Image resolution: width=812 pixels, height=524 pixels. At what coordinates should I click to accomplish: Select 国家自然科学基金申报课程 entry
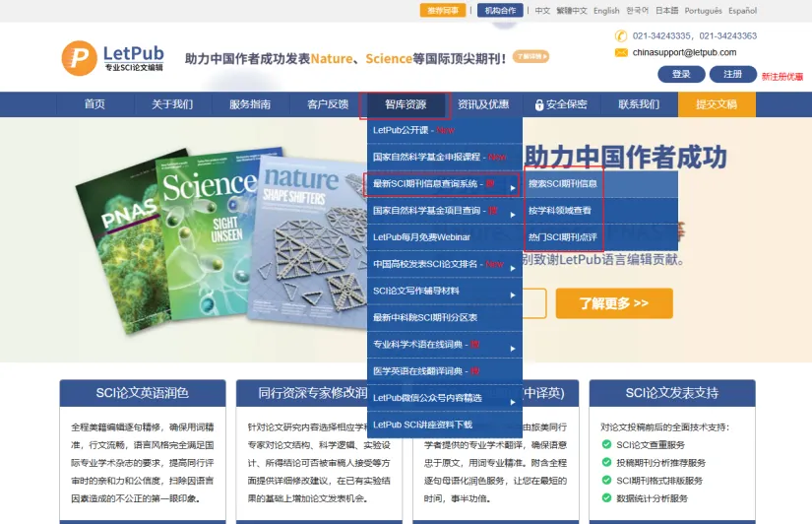click(x=445, y=157)
